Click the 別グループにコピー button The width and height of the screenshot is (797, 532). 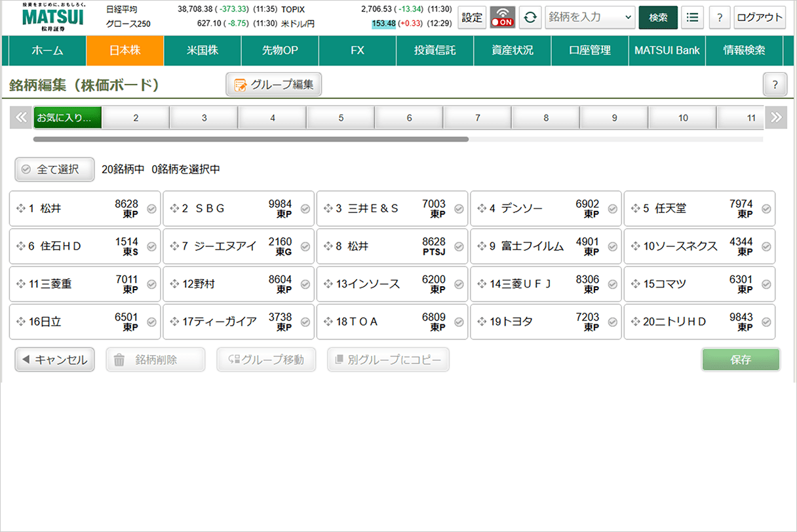click(x=388, y=360)
